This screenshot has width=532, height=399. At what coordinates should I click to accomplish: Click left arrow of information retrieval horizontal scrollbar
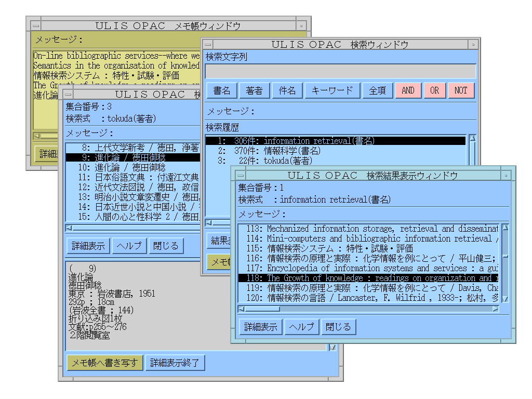tap(242, 309)
